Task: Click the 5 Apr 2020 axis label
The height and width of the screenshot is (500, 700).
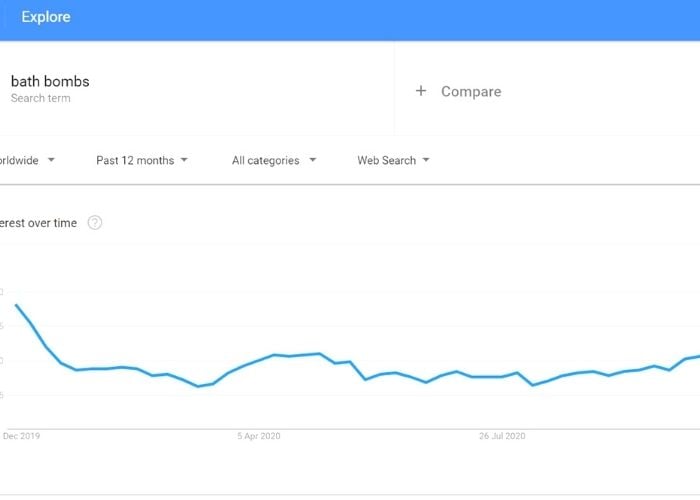Action: [259, 436]
